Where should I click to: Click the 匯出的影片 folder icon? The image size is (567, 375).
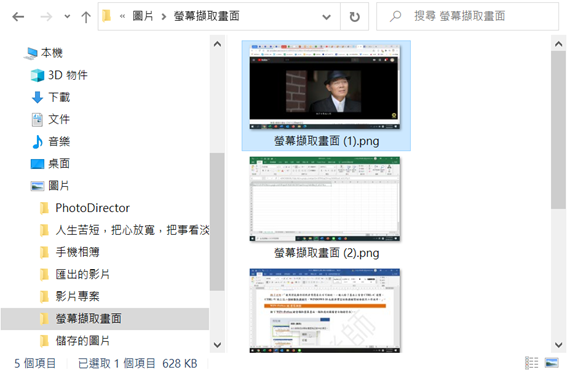(44, 274)
